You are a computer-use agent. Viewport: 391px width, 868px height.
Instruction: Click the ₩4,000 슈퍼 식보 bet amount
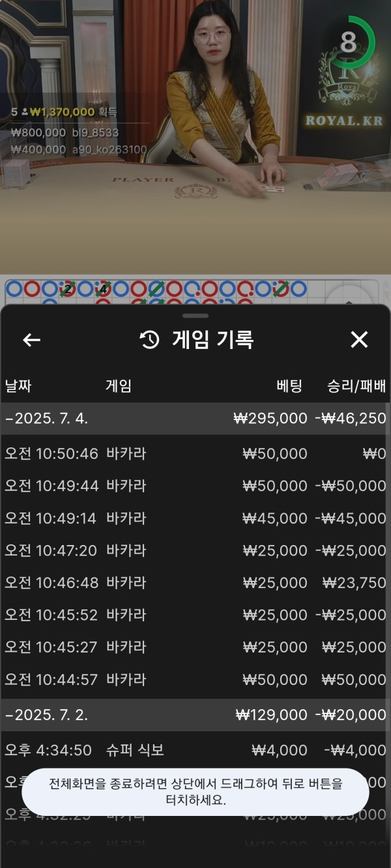tap(280, 750)
